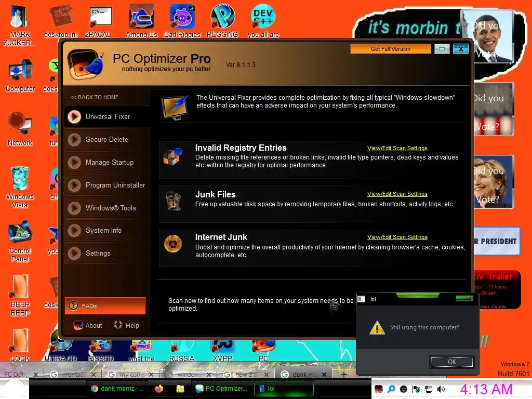Screen dimensions: 532x399
Task: Open View/Edit Scan Settings for Internet Junk
Action: coord(397,237)
